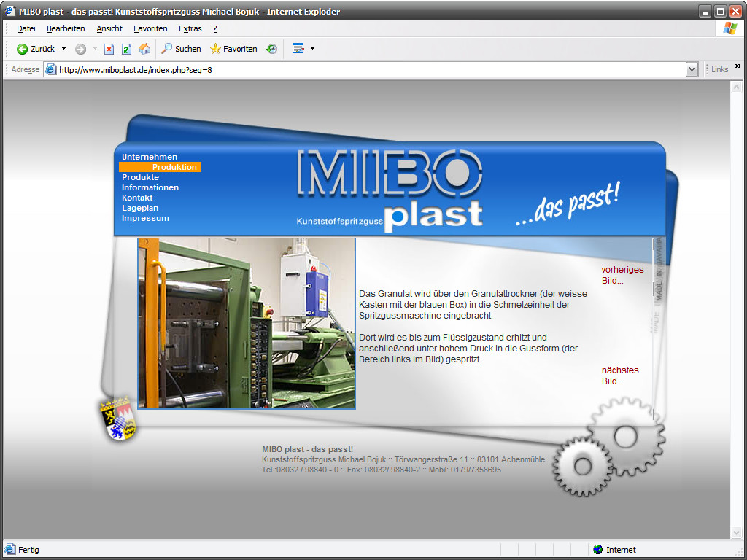Refresh the page using green arrows icon
This screenshot has height=560, width=747.
coord(126,49)
